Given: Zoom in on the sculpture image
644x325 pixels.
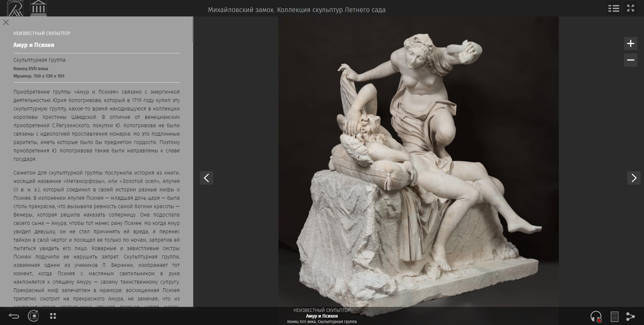Looking at the screenshot, I should [x=630, y=44].
